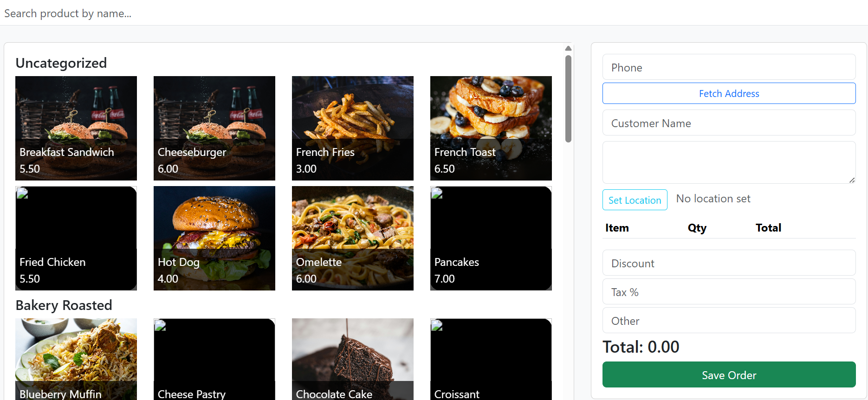Click the product list scroll-up arrow
Screen dimensions: 868x400
click(568, 48)
